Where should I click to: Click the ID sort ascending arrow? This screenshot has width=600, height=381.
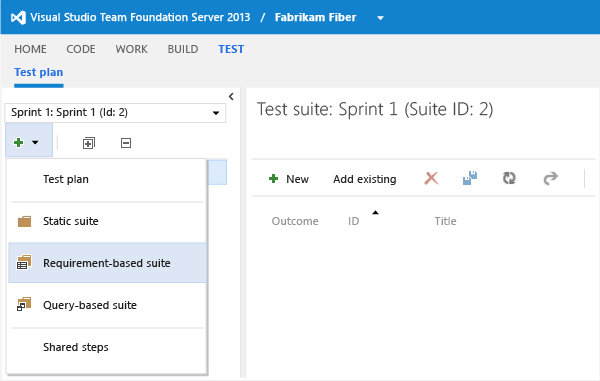coord(375,213)
